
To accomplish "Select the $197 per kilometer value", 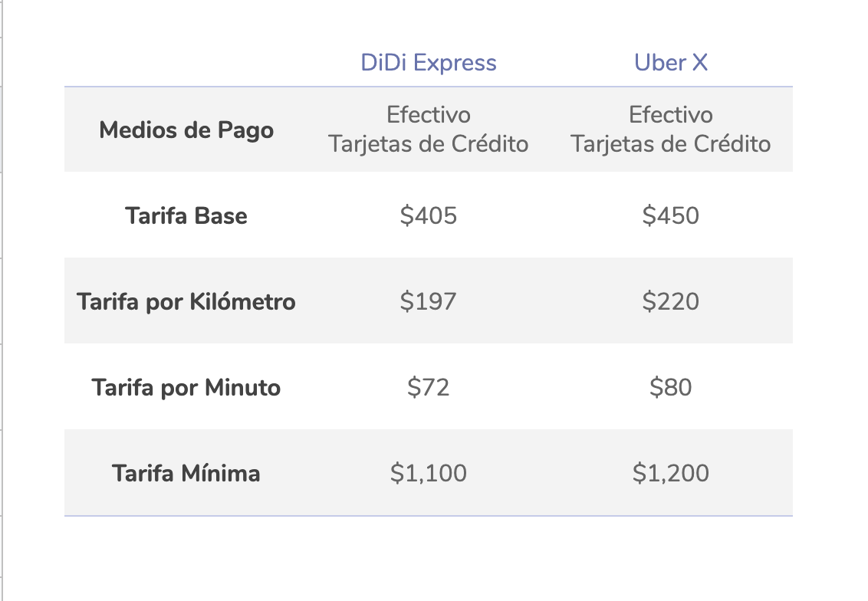I will 429,301.
